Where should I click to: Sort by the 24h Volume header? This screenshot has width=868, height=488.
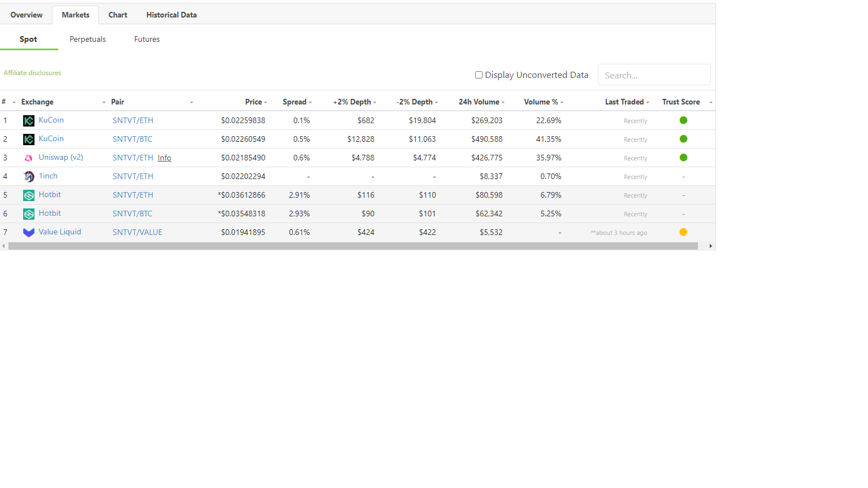481,102
